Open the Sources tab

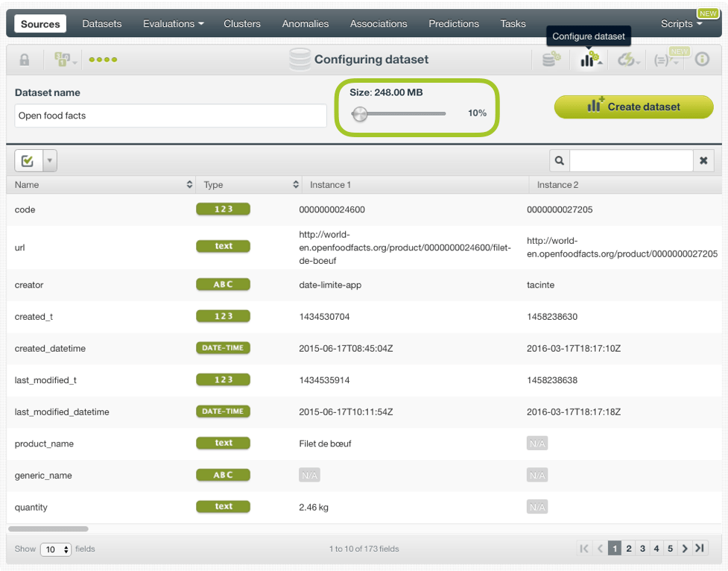click(40, 24)
